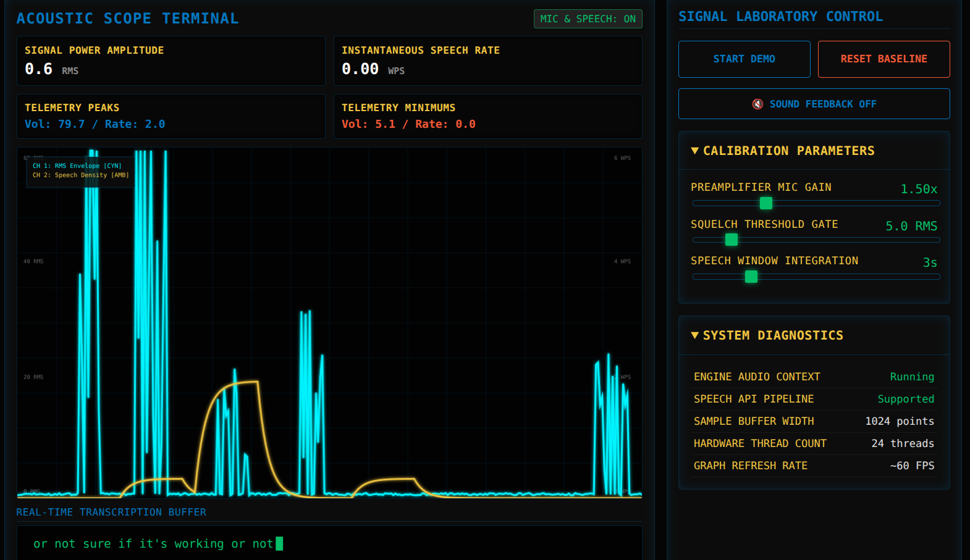This screenshot has width=970, height=560.
Task: Click the RESET BASELINE button
Action: coord(884,59)
